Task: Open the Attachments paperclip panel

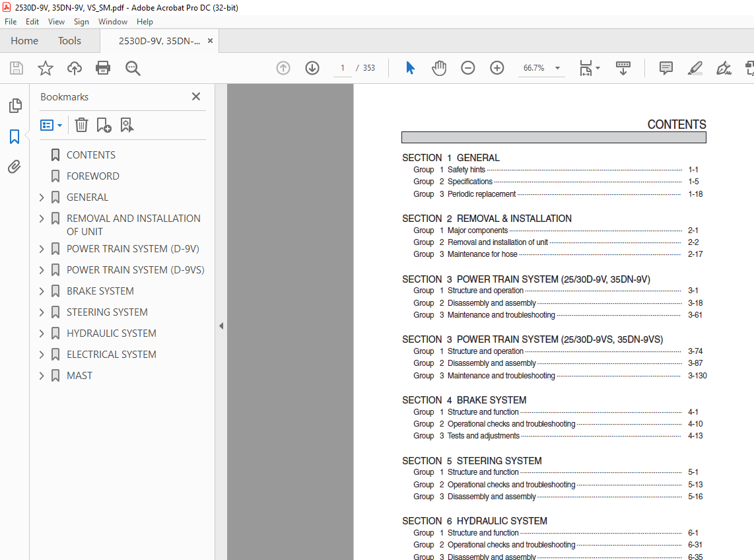Action: tap(15, 167)
